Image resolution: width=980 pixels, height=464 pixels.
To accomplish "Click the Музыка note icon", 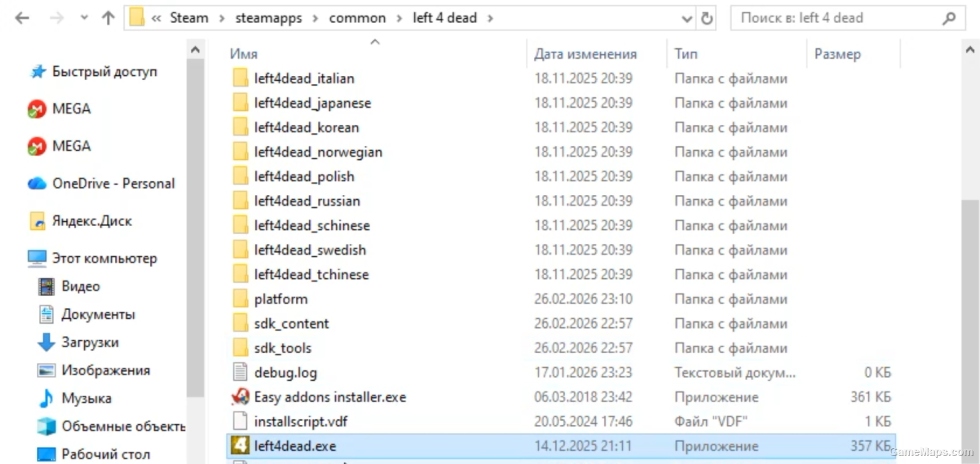I will 46,398.
